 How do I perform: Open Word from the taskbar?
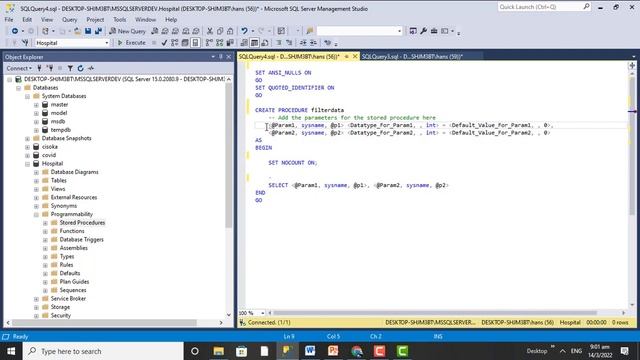(x=310, y=351)
